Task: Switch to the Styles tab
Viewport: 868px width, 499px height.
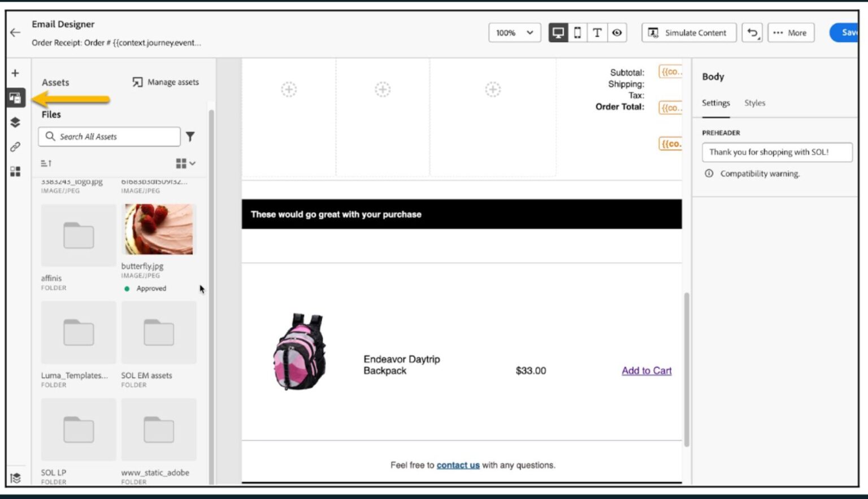Action: [754, 103]
